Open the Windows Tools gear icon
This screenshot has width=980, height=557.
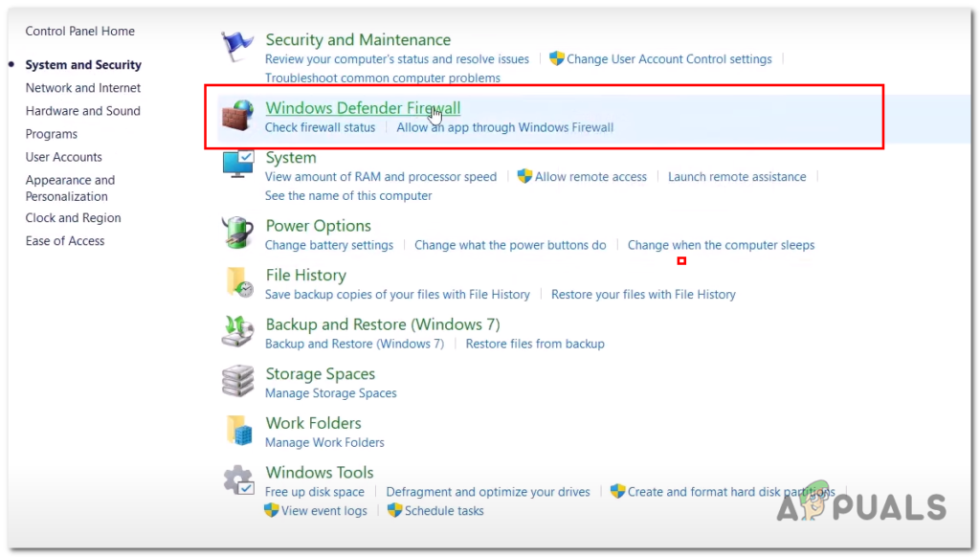(238, 479)
